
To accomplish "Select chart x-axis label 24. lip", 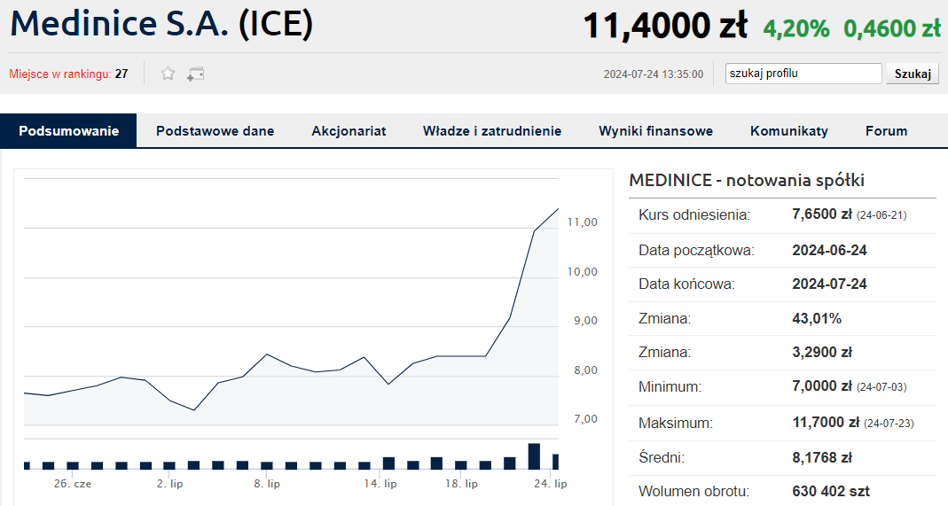I will [551, 484].
